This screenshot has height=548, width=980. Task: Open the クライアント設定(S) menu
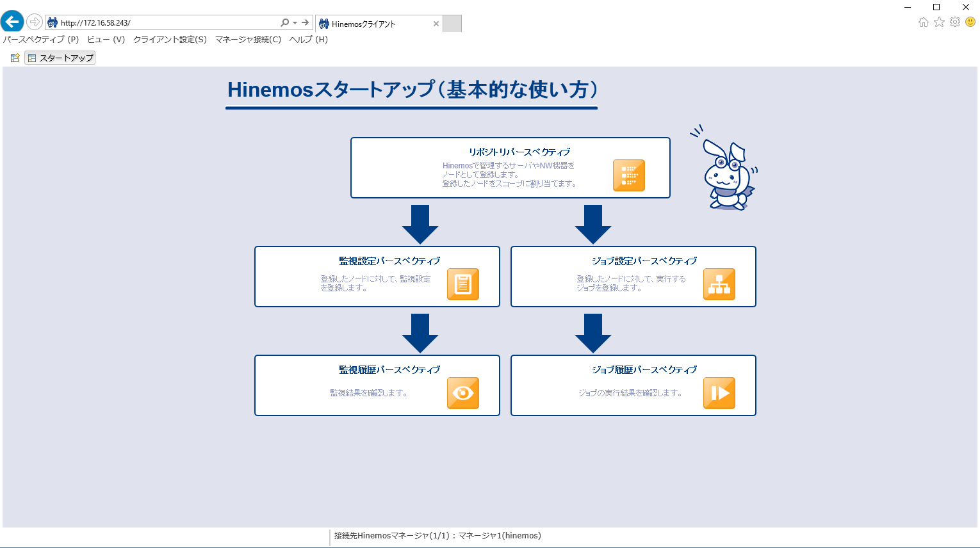tap(170, 40)
